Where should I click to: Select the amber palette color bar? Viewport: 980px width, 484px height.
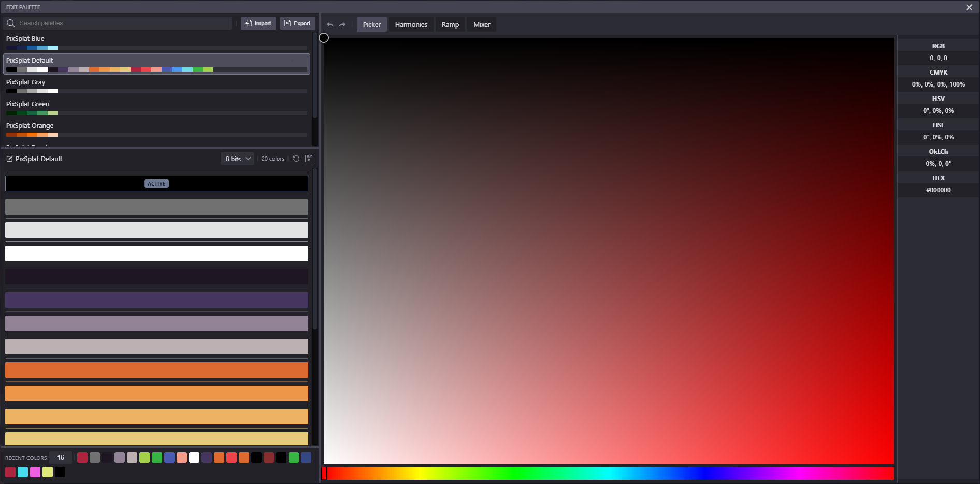point(156,417)
